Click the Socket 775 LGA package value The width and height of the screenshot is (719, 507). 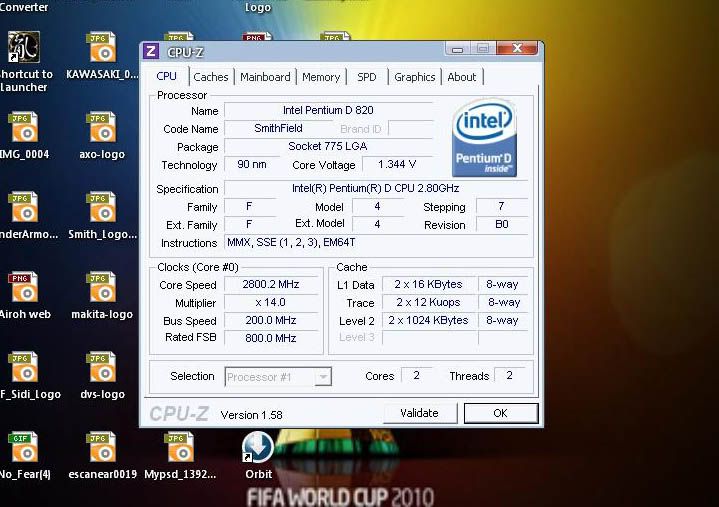click(x=328, y=146)
